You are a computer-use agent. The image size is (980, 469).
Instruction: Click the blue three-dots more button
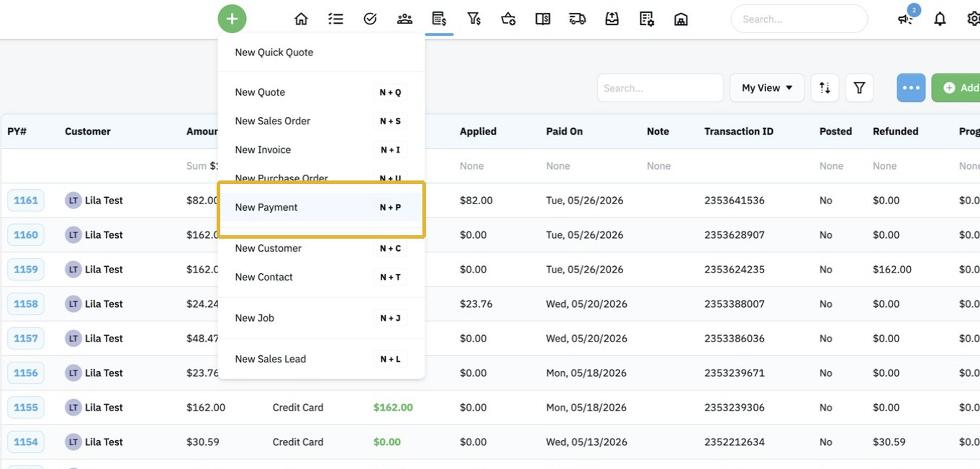[911, 88]
